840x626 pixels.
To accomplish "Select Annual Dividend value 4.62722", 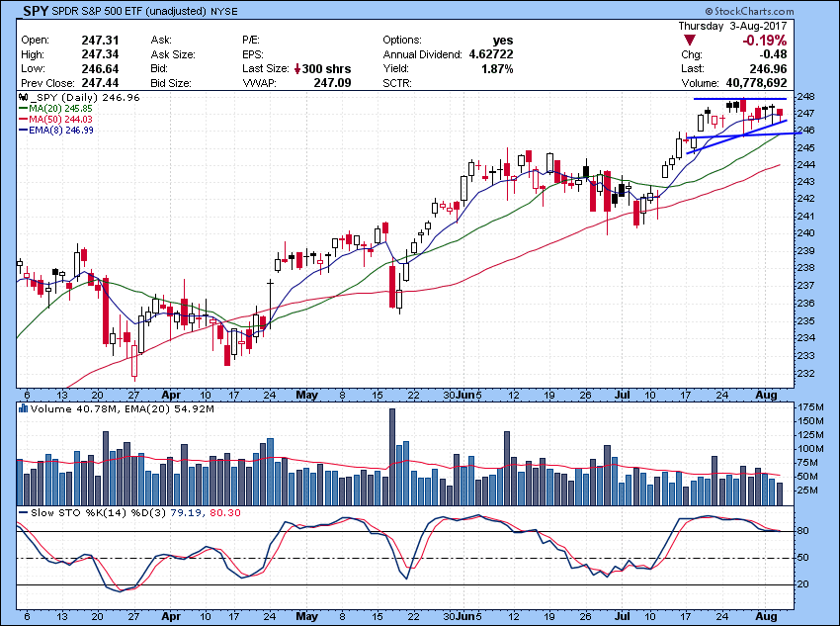I will [491, 54].
